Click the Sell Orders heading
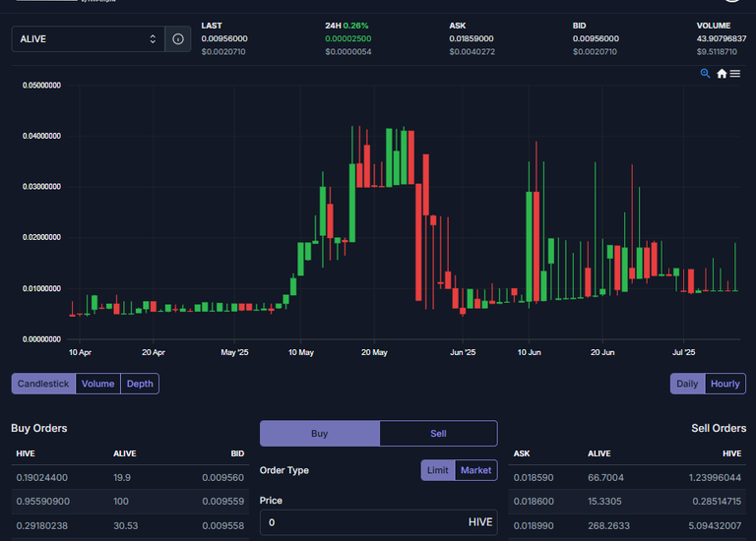 719,428
